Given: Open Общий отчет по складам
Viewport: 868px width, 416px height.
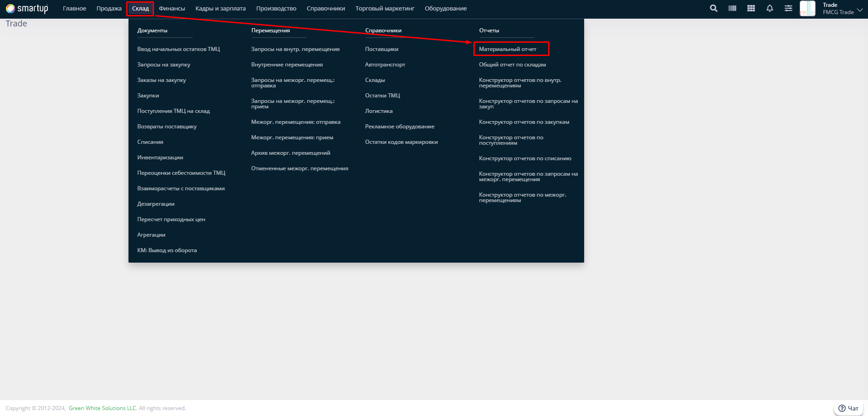Looking at the screenshot, I should (513, 65).
